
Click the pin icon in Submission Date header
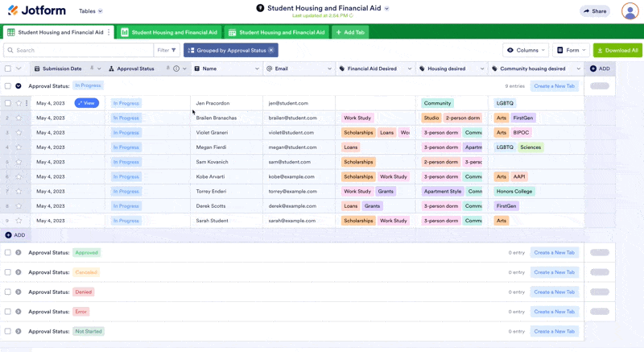pos(92,69)
